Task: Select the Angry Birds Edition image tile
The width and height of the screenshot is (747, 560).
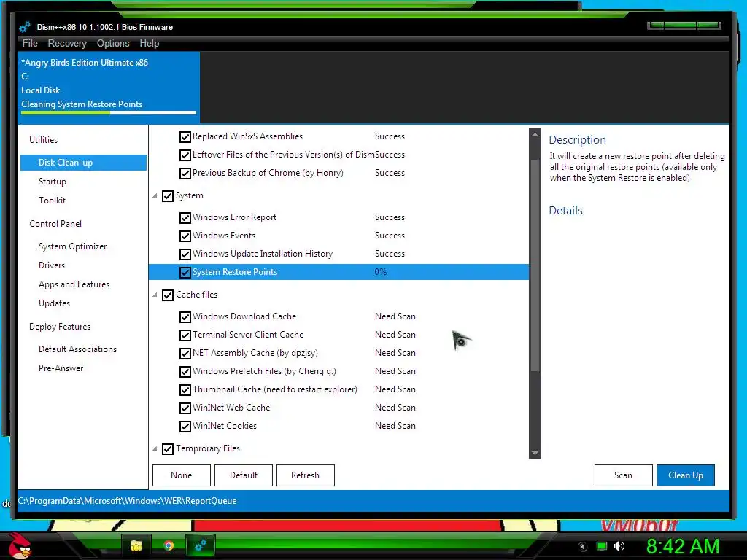Action: [x=109, y=87]
